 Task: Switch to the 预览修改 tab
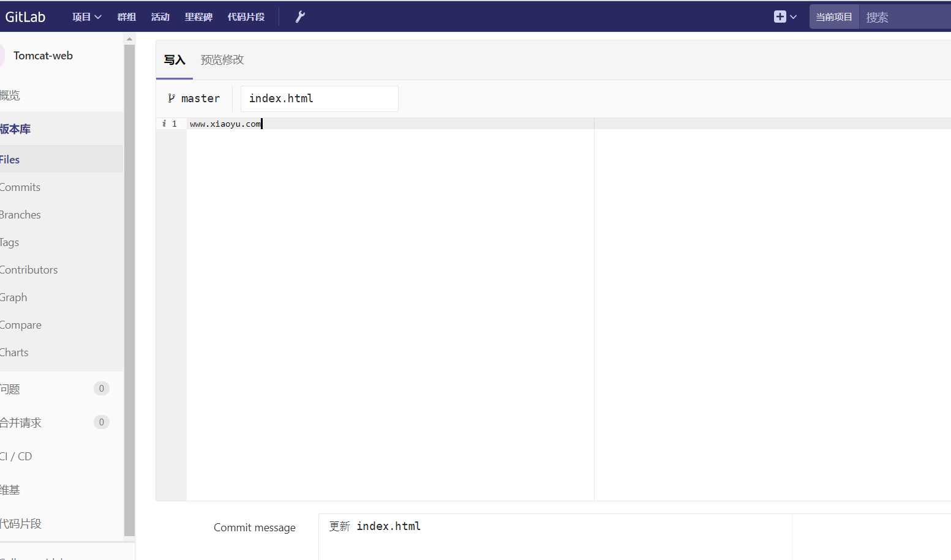222,59
